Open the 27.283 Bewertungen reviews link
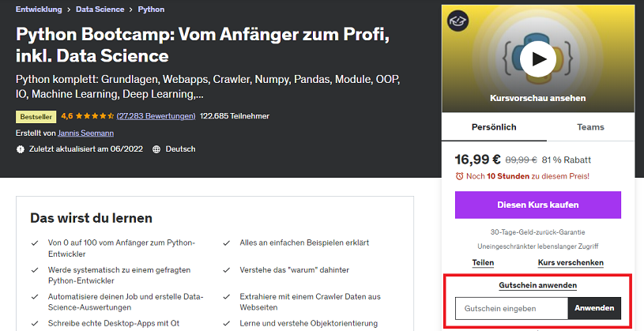The height and width of the screenshot is (331, 644). point(156,116)
